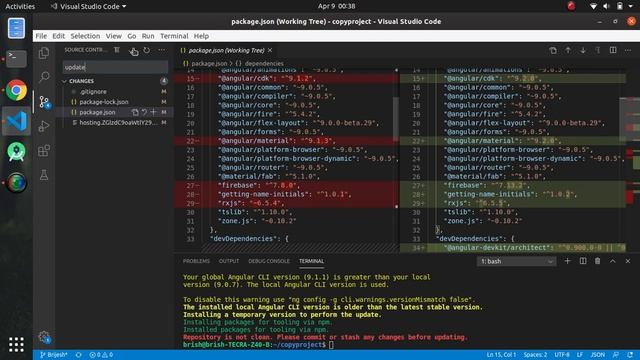Go to previous change arrow

[568, 50]
